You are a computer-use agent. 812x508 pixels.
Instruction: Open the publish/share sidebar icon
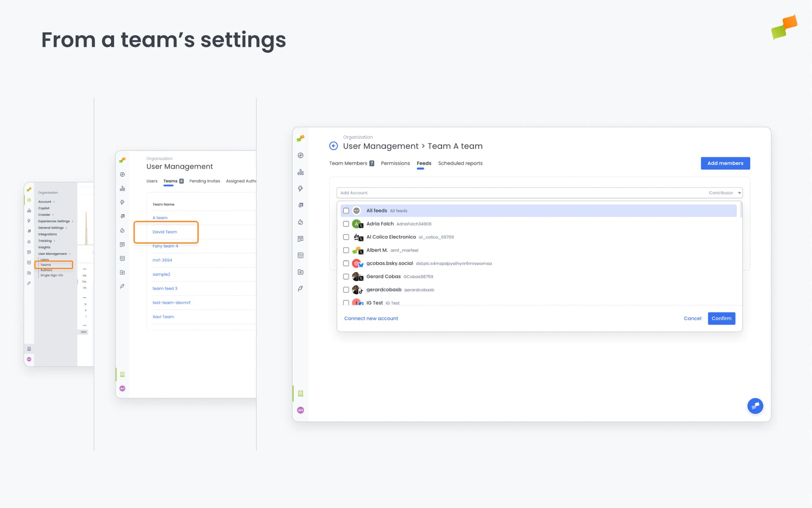300,205
